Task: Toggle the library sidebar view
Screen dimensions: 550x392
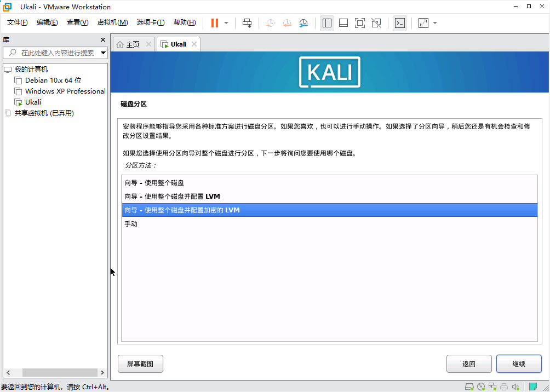Action: click(327, 23)
